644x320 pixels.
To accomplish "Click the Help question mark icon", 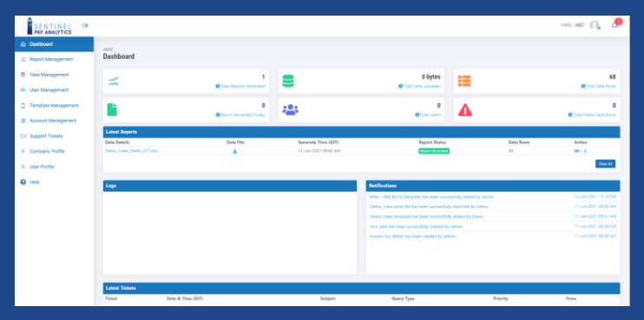I will [x=23, y=182].
